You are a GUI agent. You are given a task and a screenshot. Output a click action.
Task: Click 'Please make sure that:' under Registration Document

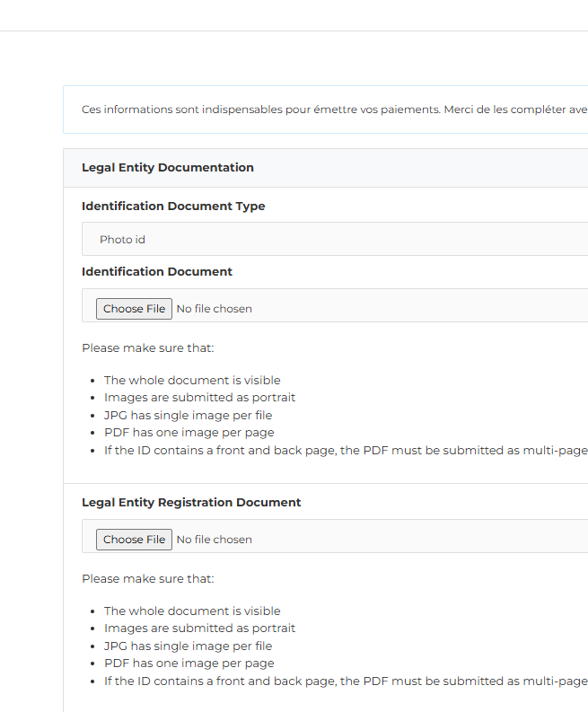(148, 579)
